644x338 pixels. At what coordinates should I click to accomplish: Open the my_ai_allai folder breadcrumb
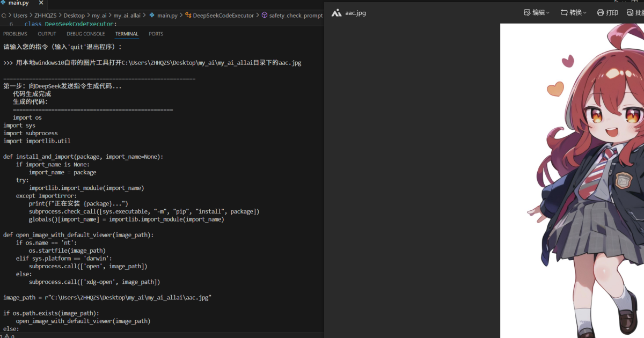pyautogui.click(x=127, y=16)
